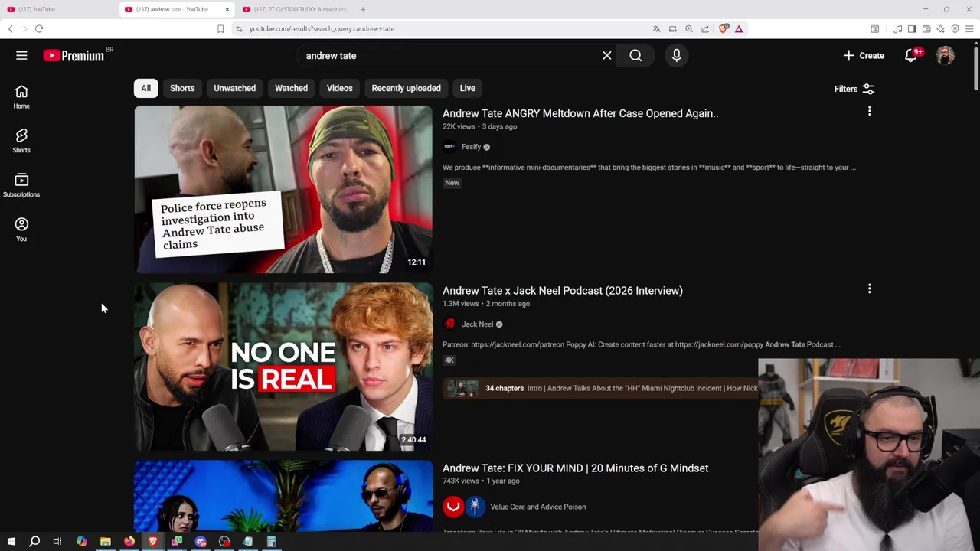Select the Watched filter chip
This screenshot has height=551, width=980.
(291, 88)
